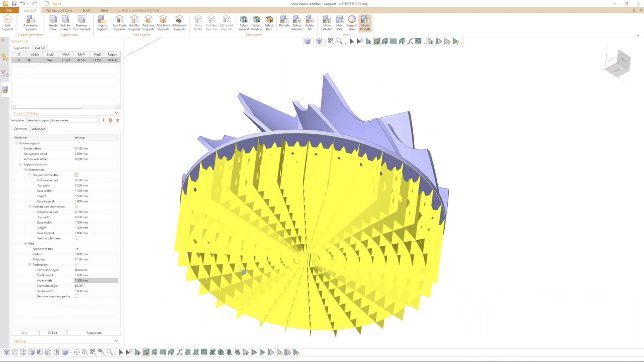Open the No Support Zone ribbon tab

point(59,10)
